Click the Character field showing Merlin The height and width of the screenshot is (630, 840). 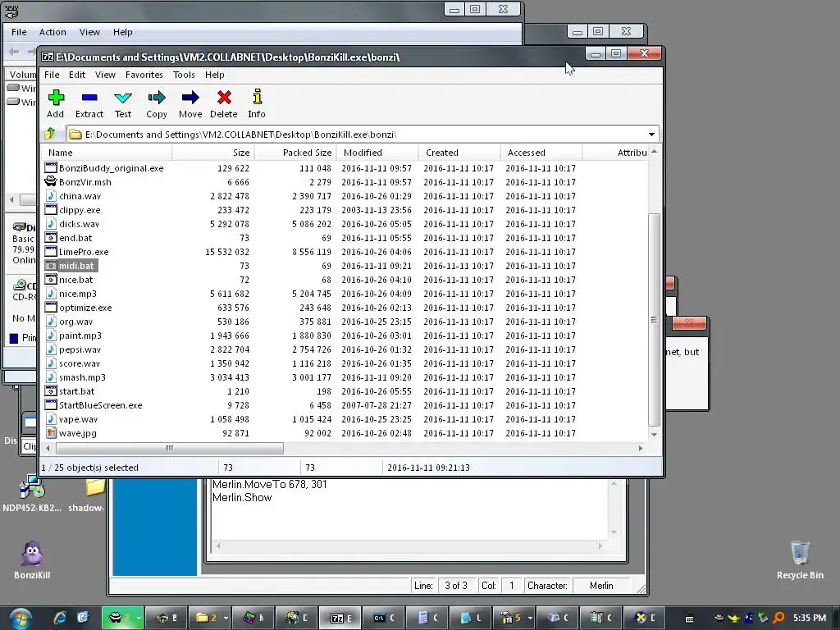[601, 586]
